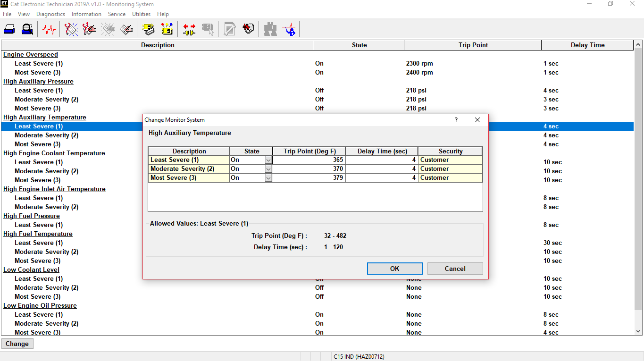Image resolution: width=644 pixels, height=362 pixels.
Task: Click the Trip Point value 365 field
Action: click(x=309, y=160)
